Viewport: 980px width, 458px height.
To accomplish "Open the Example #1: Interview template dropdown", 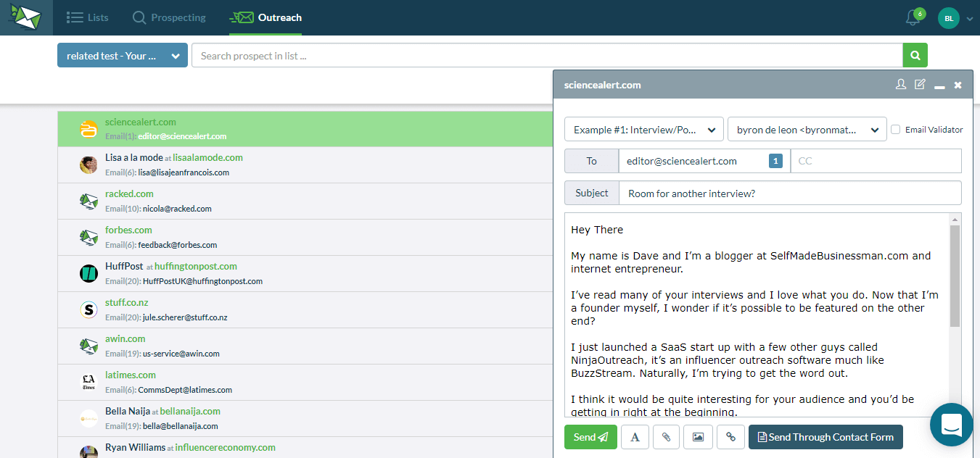I will point(644,130).
